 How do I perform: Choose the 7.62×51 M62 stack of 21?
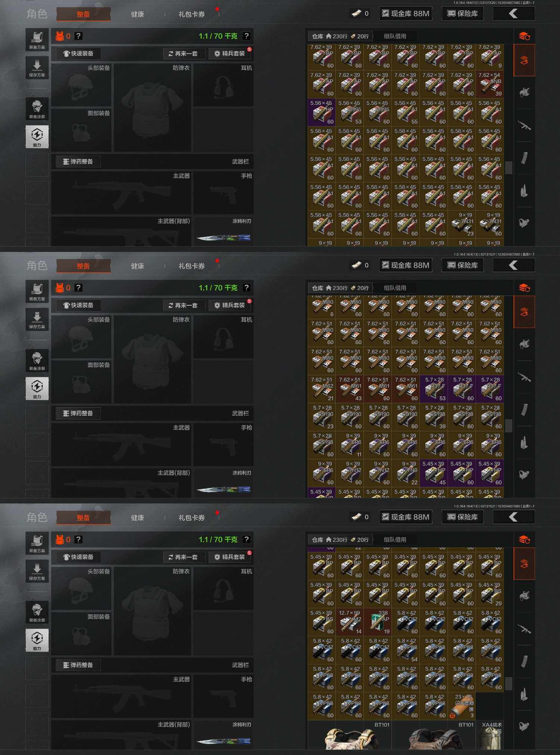point(322,389)
